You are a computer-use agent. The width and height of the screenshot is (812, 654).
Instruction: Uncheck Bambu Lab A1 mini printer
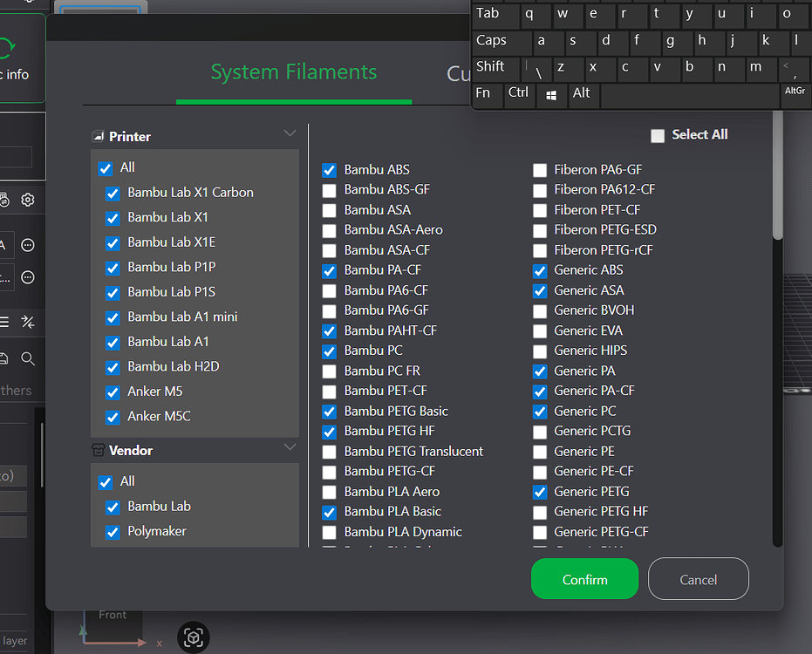(x=113, y=317)
